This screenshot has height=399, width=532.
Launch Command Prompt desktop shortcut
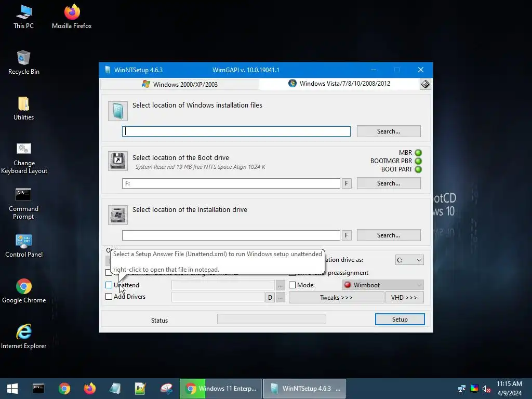click(23, 204)
